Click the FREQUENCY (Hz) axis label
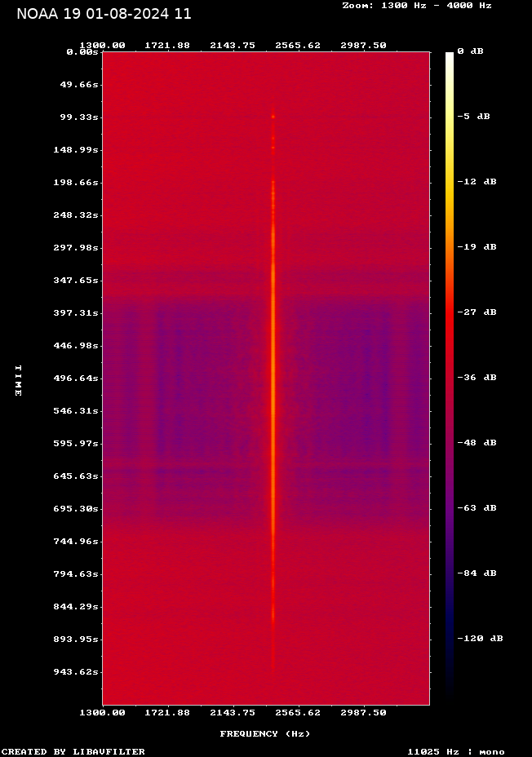The image size is (532, 757). [265, 733]
